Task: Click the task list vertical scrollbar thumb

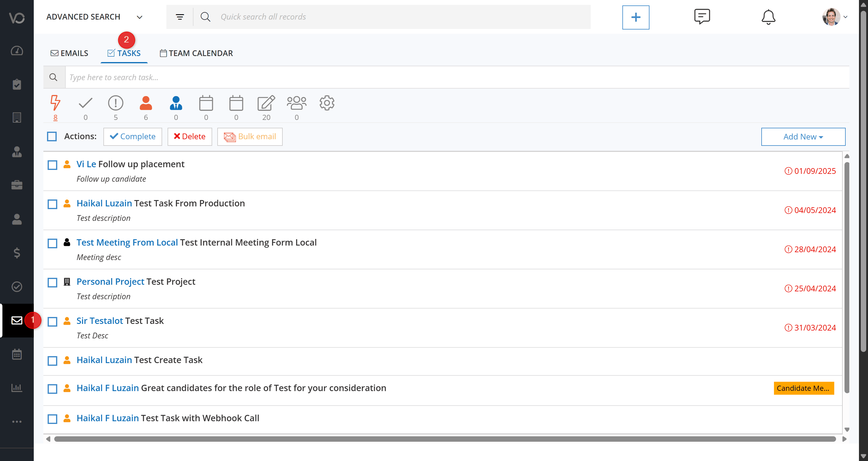Action: tap(847, 278)
